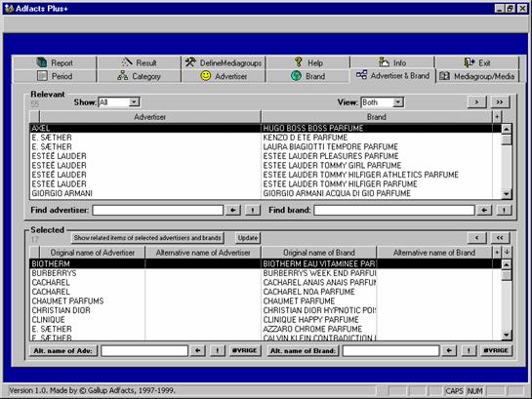
Task: Click the Exit tab
Action: [477, 62]
